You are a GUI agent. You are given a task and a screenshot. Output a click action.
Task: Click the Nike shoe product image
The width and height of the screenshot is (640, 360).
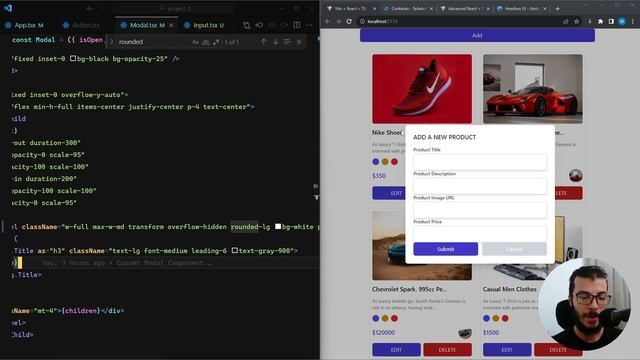(x=422, y=89)
